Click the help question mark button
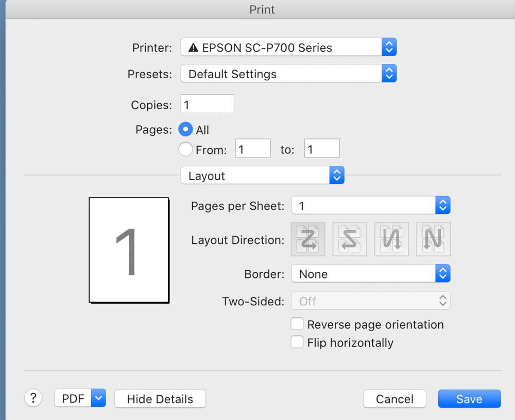Screen dimensions: 515x420 (x=33, y=398)
